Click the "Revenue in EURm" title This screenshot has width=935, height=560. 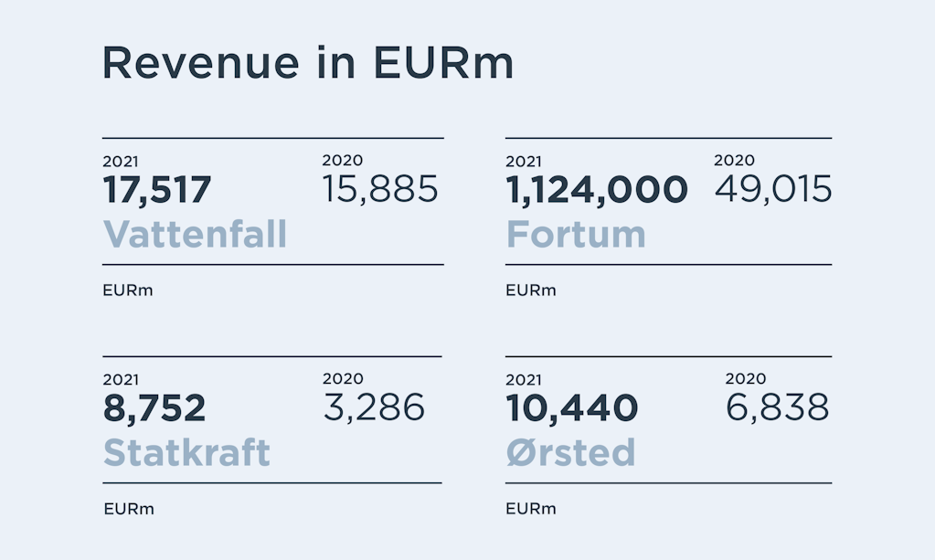click(307, 63)
